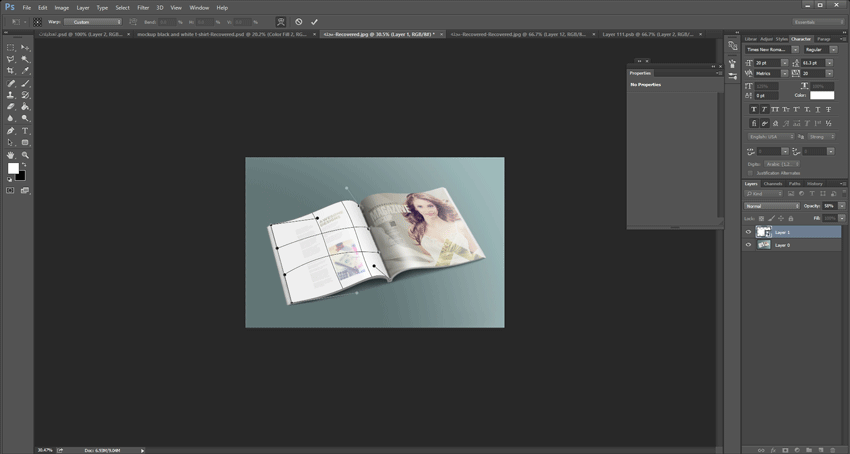Switch to mockup black and white t-shirt document tab

222,34
